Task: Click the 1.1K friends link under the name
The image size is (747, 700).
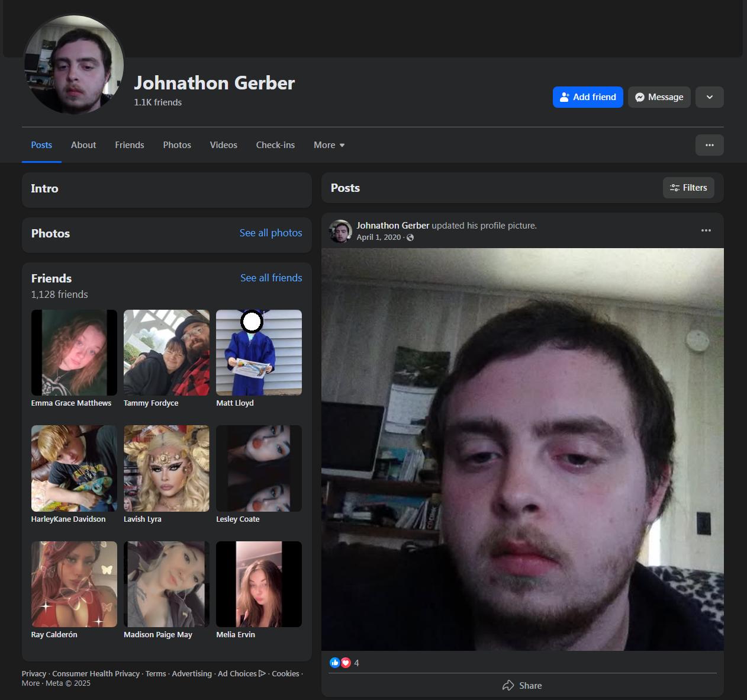Action: tap(158, 102)
